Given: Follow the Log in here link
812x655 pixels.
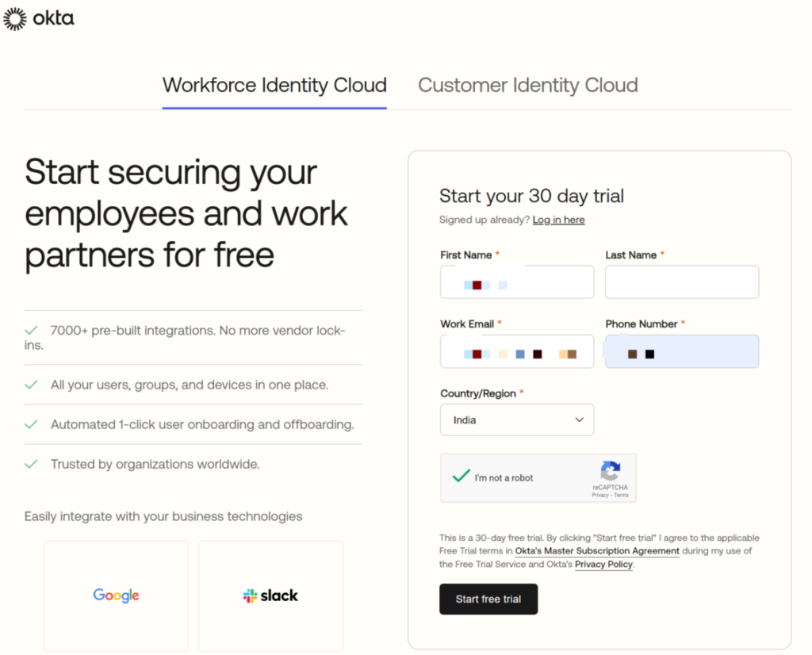Looking at the screenshot, I should tap(558, 220).
